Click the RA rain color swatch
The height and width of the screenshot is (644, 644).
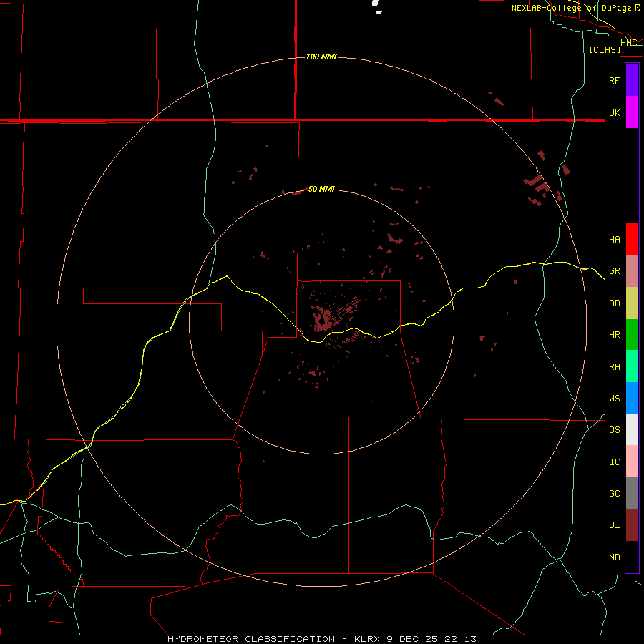(632, 366)
